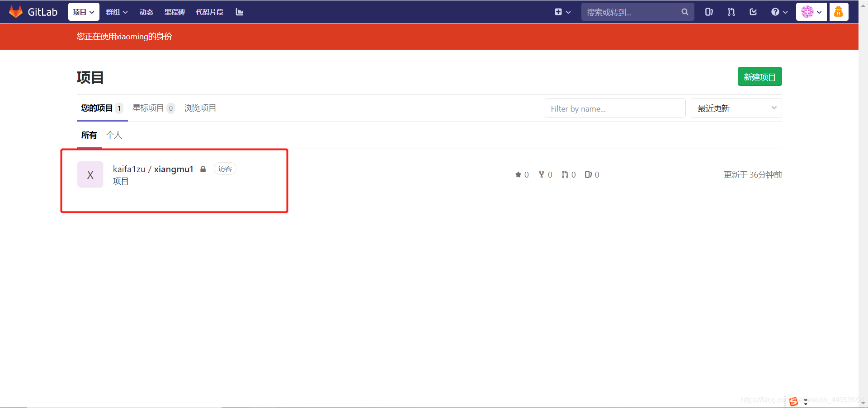Viewport: 868px width, 408px height.
Task: Click the 访客 role badge
Action: click(x=225, y=169)
